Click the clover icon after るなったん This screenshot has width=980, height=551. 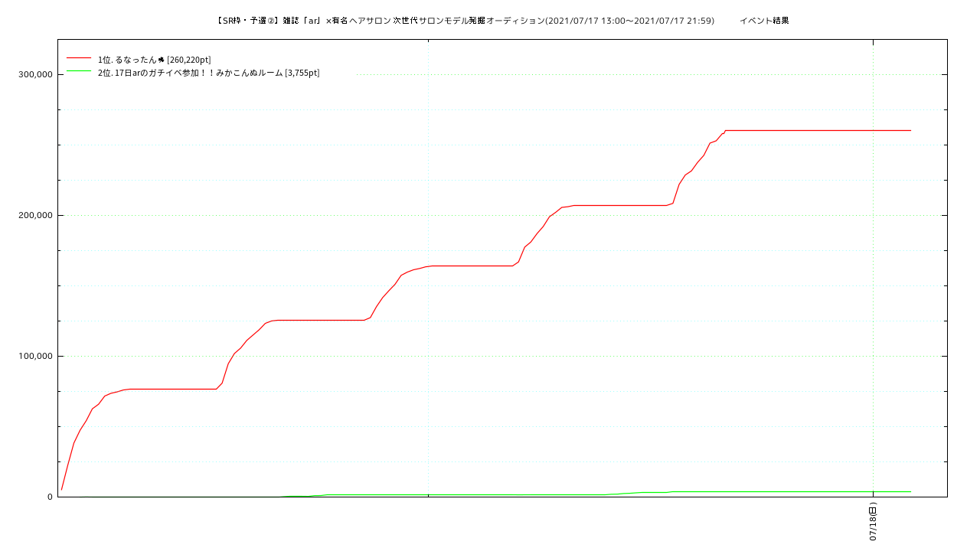[x=162, y=60]
